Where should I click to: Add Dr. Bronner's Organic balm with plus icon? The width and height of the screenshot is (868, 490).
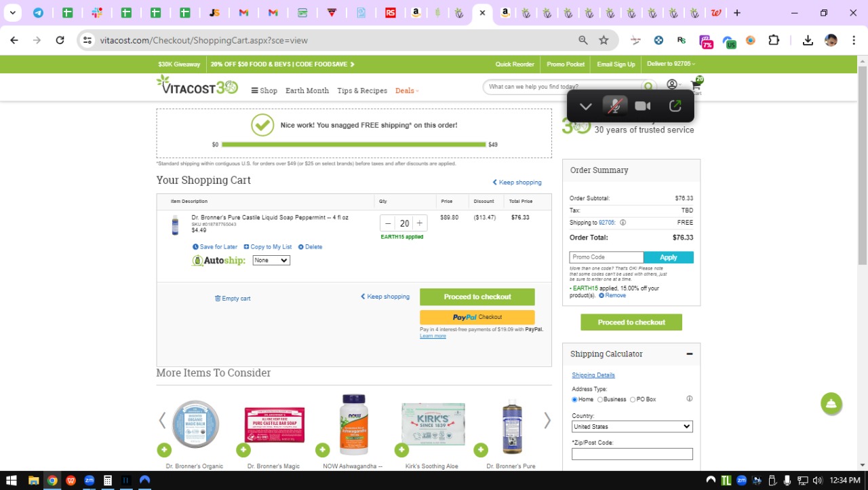click(164, 449)
